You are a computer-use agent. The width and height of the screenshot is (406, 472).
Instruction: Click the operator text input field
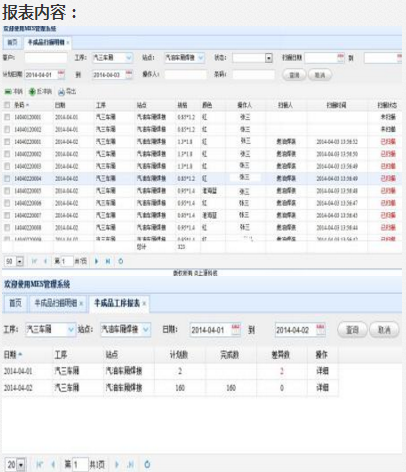point(185,74)
